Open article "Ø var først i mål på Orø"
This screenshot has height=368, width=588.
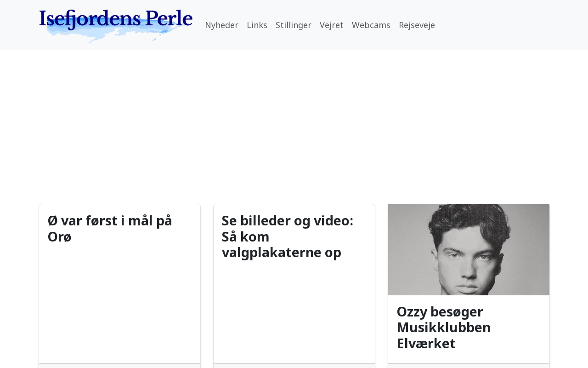(110, 229)
